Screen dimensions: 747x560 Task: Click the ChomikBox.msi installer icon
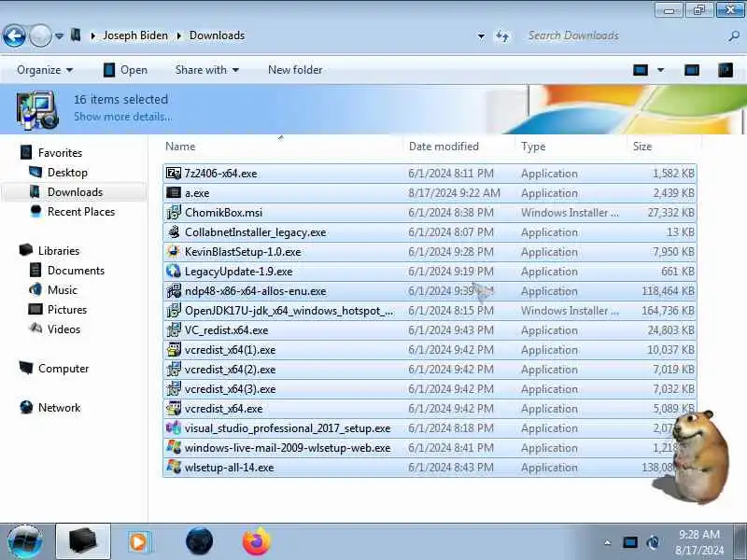coord(174,213)
